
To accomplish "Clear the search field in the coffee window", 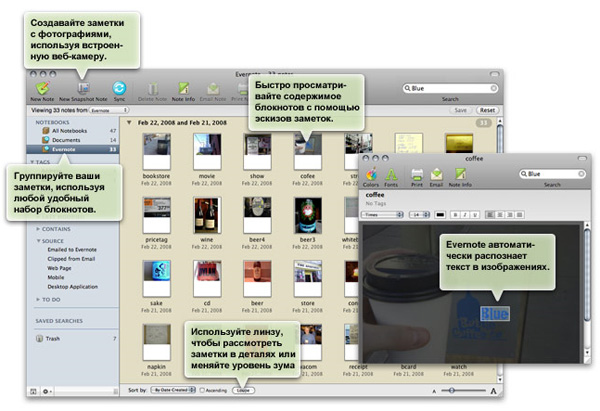I will pos(581,174).
